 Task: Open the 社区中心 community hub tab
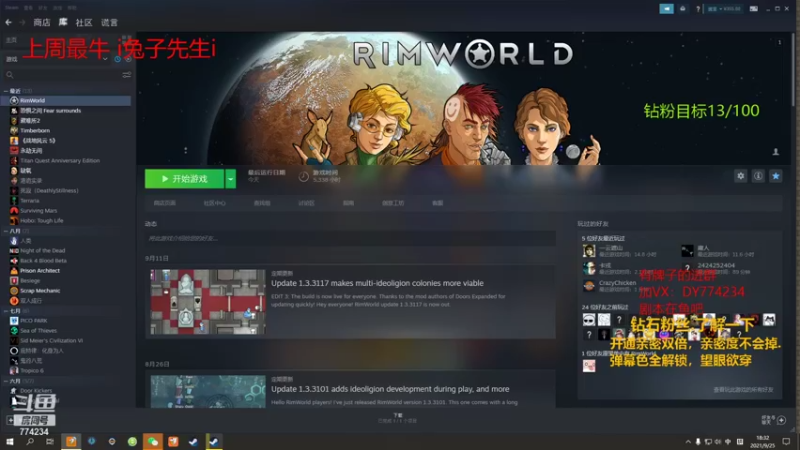(x=214, y=203)
